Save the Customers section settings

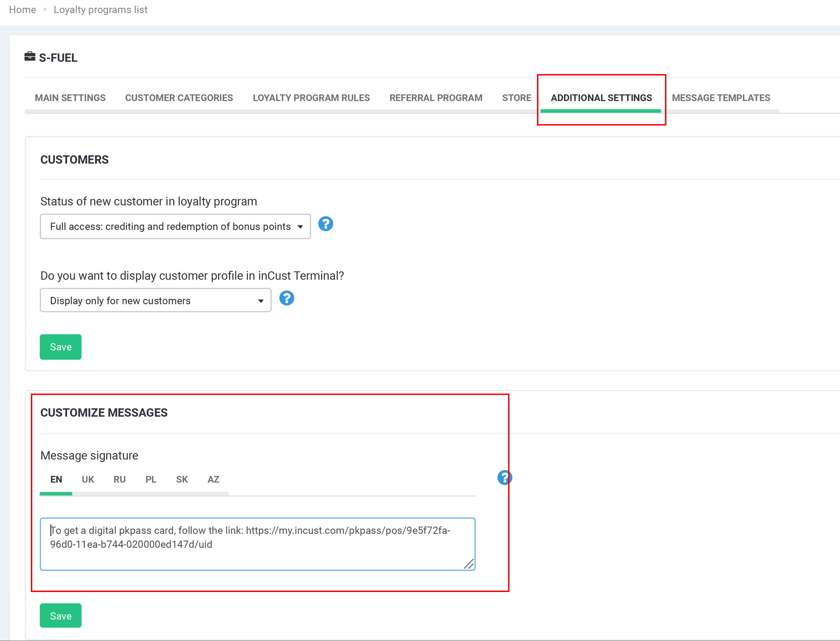pos(61,347)
